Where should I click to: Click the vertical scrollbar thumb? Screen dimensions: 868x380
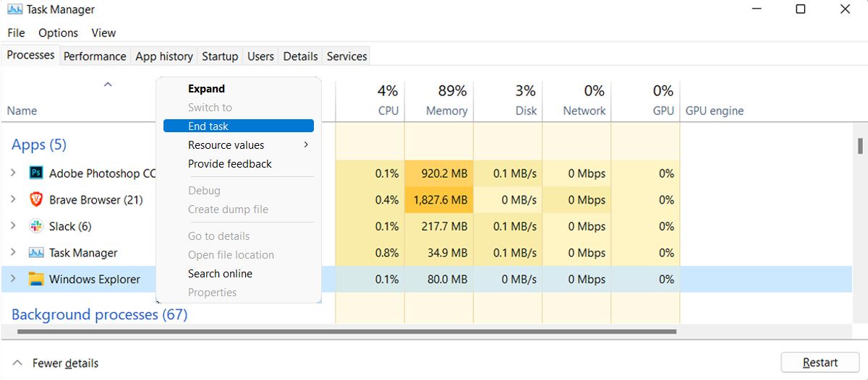(860, 146)
